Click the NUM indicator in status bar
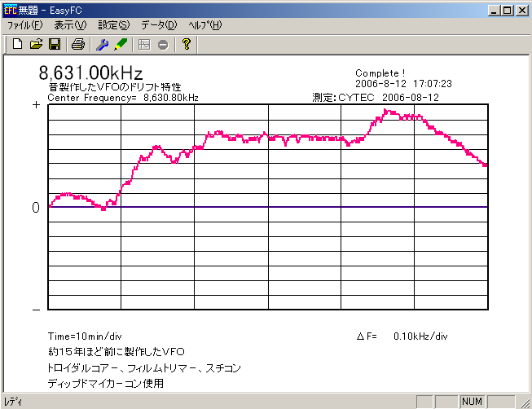532x409 pixels. pyautogui.click(x=472, y=402)
